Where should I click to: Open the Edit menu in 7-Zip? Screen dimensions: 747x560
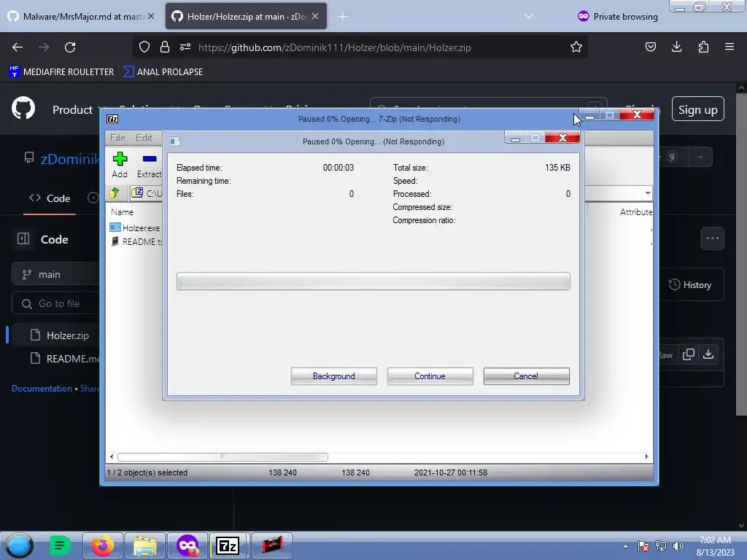click(x=144, y=138)
